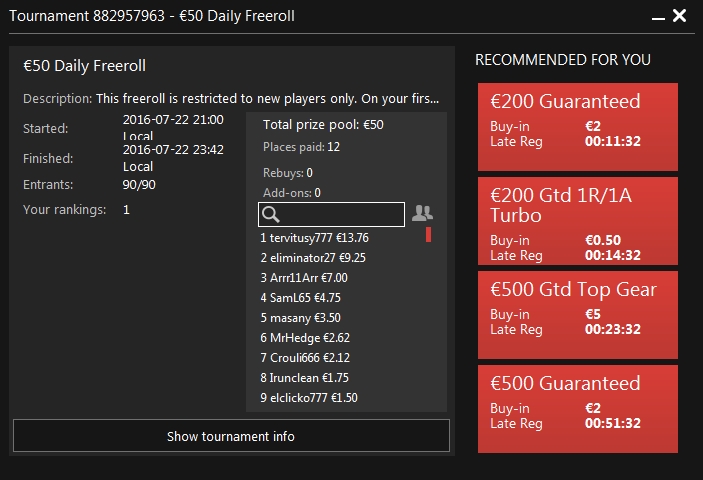Screen dimensions: 703x480
Task: Open the €200 Guaranteed recommended tournament
Action: point(577,127)
